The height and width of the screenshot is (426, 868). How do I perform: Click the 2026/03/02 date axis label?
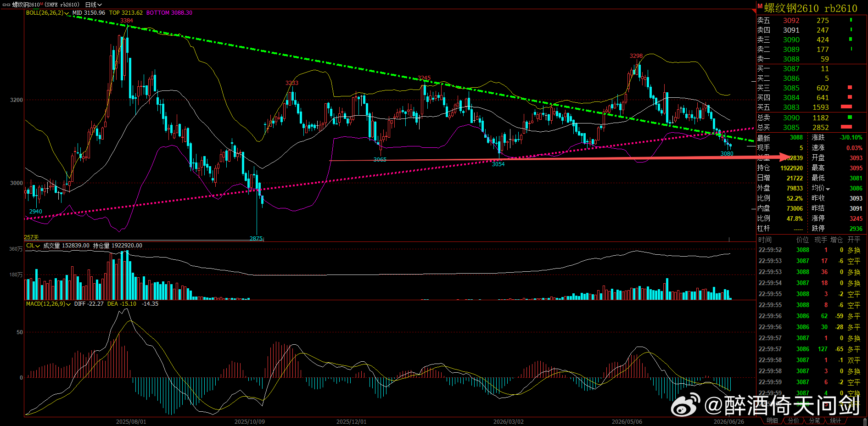pyautogui.click(x=509, y=421)
